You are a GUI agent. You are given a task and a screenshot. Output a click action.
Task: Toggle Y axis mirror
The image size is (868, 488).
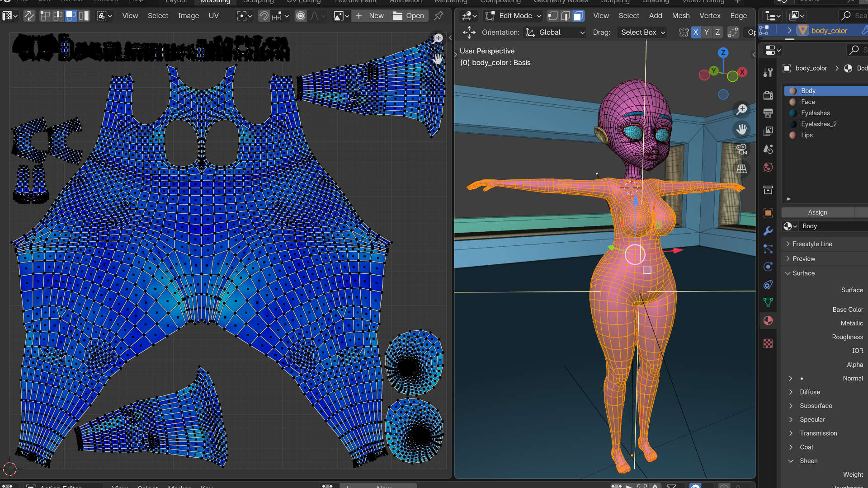pyautogui.click(x=707, y=32)
